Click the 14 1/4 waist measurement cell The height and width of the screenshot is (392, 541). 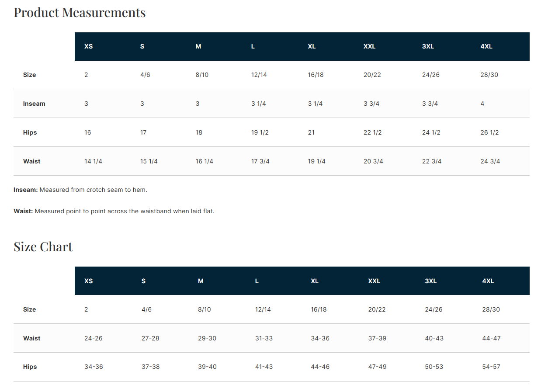(93, 161)
